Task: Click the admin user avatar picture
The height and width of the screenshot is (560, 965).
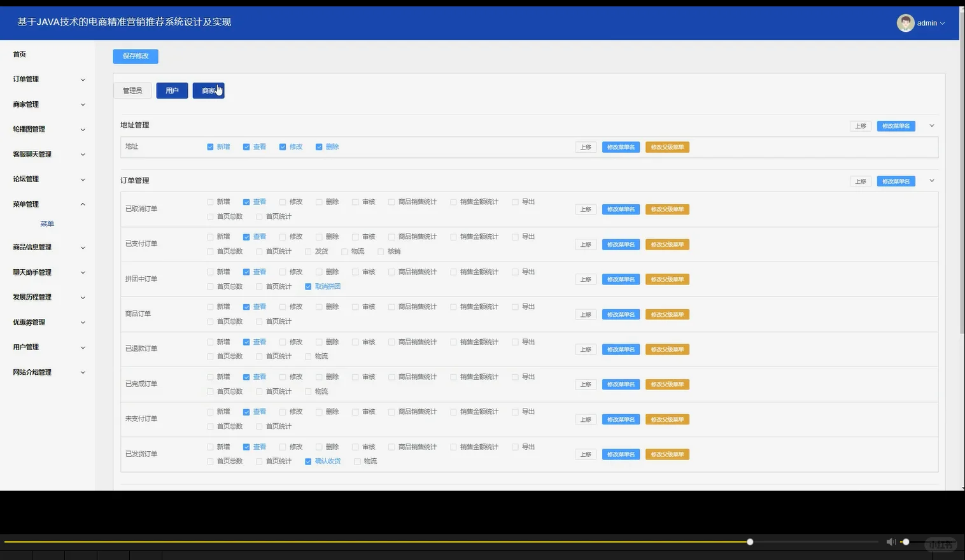Action: click(905, 23)
